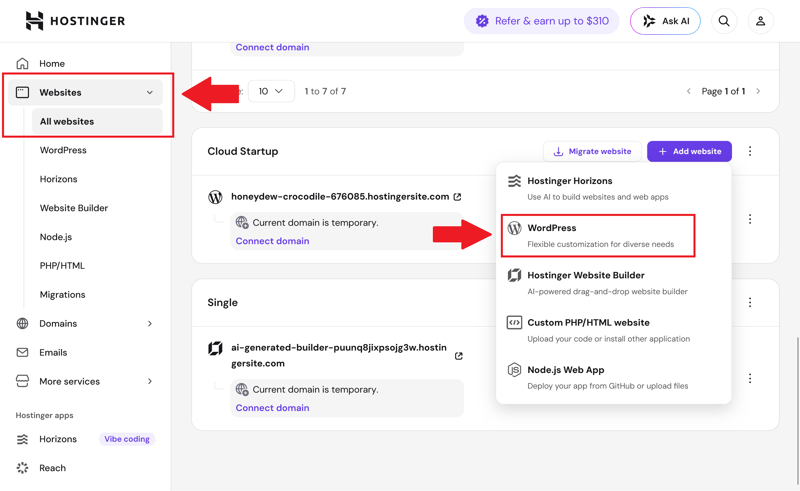The height and width of the screenshot is (491, 800).
Task: Select Hostinger Horizons from Add website menu
Action: click(613, 188)
